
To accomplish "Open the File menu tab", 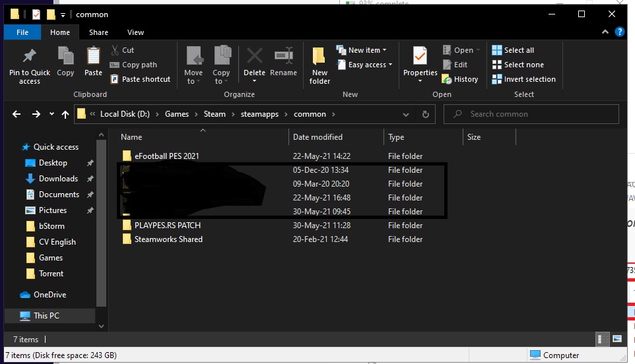I will coord(22,32).
